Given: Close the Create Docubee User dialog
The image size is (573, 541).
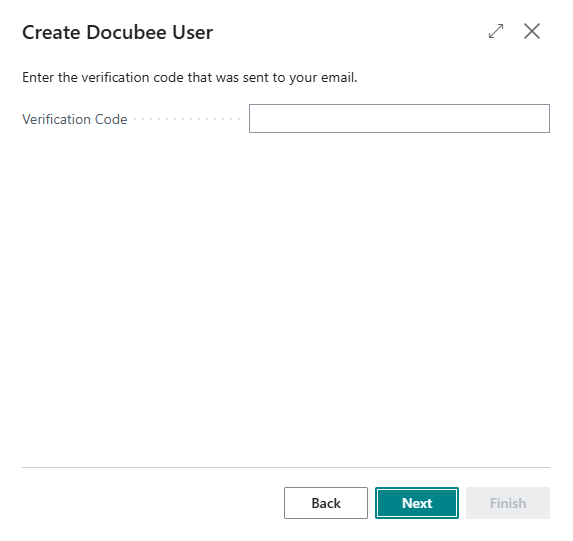Looking at the screenshot, I should tap(532, 31).
